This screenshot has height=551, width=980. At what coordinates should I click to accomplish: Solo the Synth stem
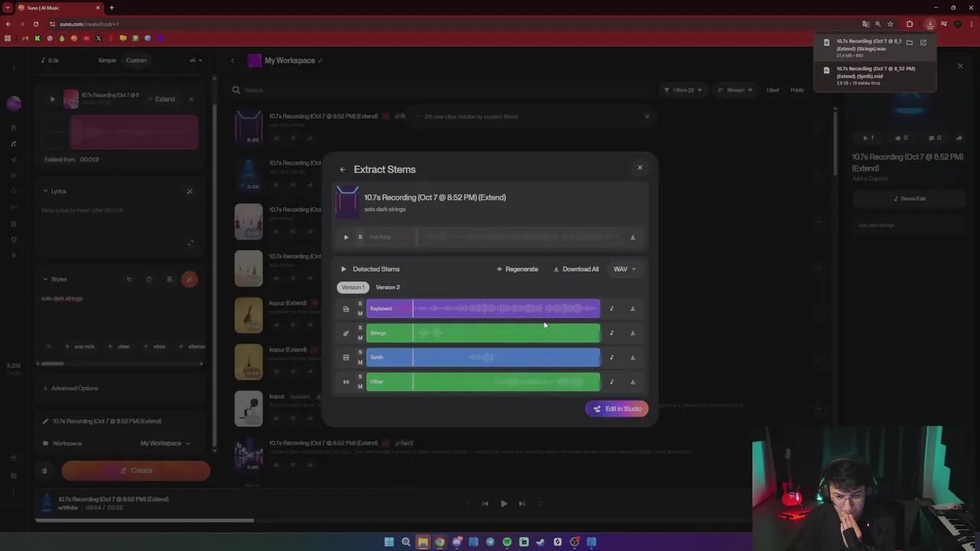(360, 353)
